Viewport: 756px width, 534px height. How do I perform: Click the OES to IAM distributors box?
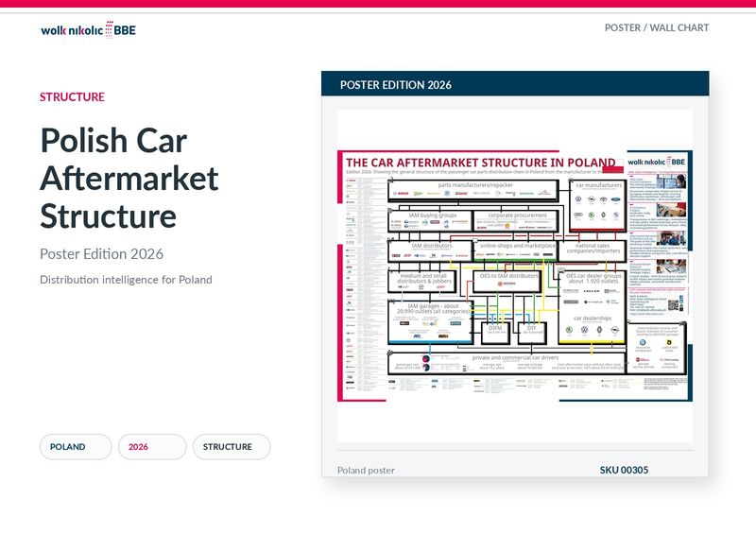pos(507,282)
